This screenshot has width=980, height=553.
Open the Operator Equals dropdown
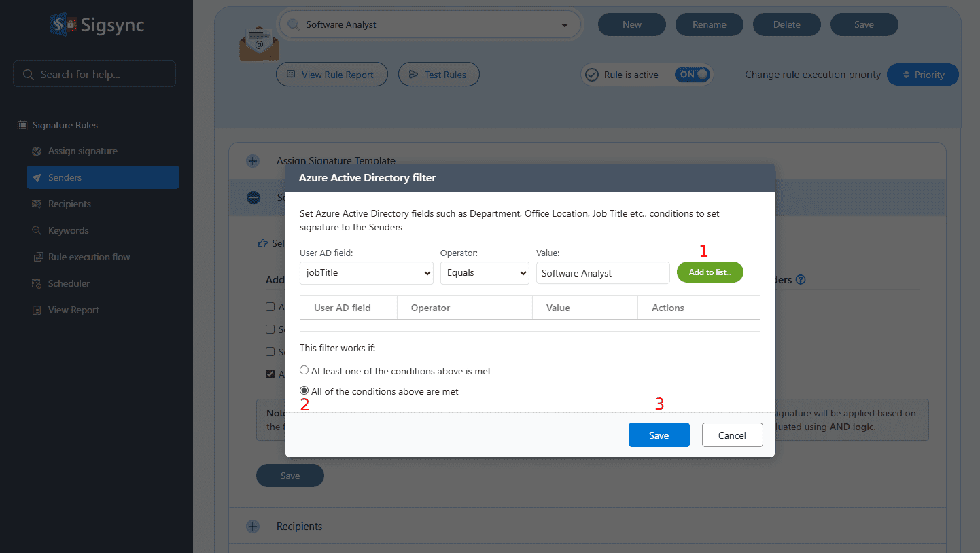(x=484, y=273)
